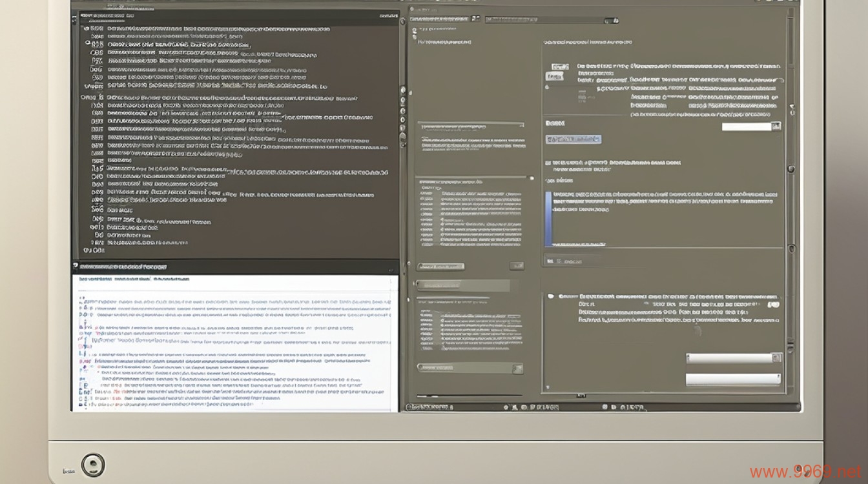
Task: Click the wide rounded button in middle column
Action: pyautogui.click(x=441, y=266)
